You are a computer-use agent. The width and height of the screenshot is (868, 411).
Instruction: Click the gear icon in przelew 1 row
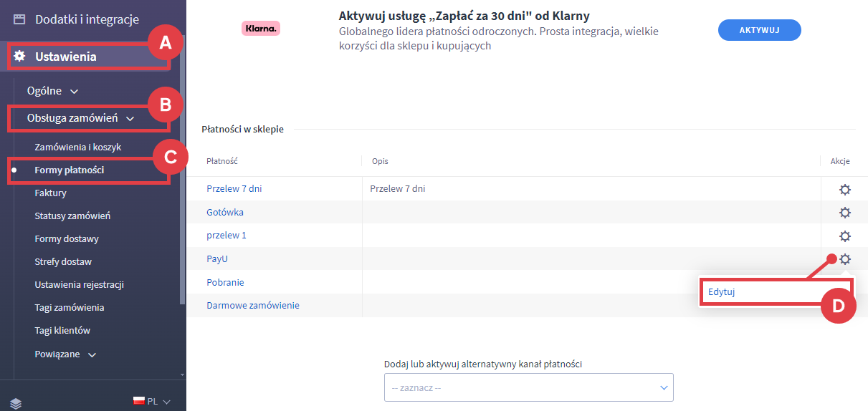coord(844,236)
